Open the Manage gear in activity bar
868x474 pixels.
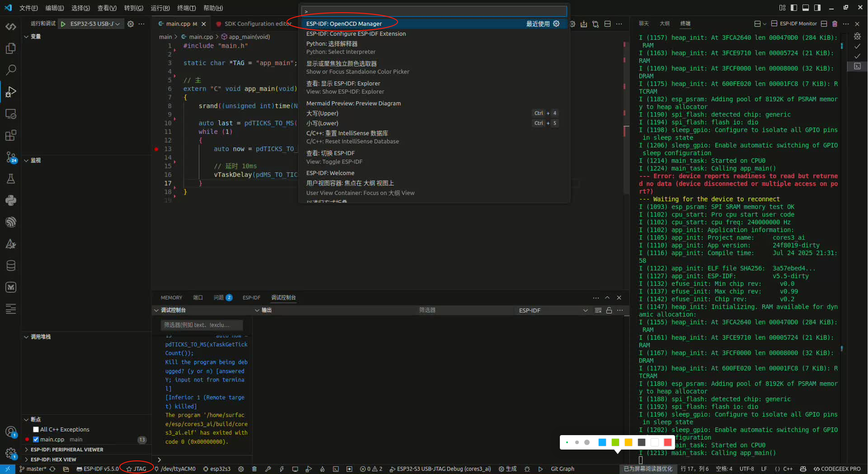point(11,453)
